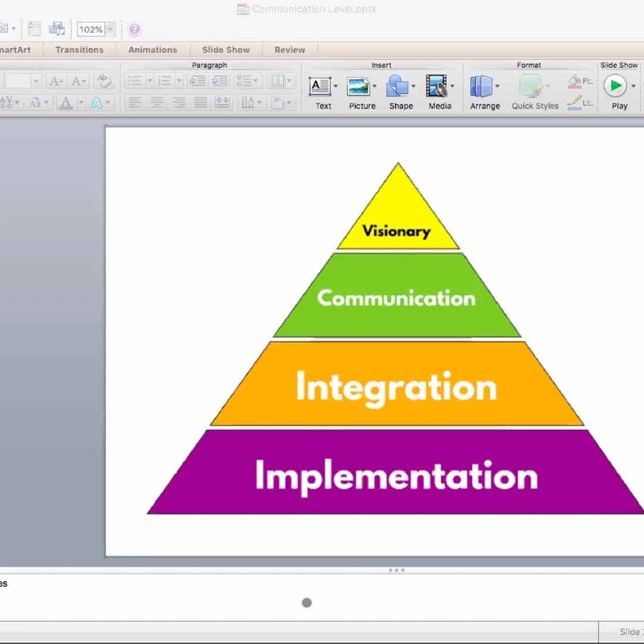Screen dimensions: 644x644
Task: Toggle numbered list formatting
Action: [165, 81]
